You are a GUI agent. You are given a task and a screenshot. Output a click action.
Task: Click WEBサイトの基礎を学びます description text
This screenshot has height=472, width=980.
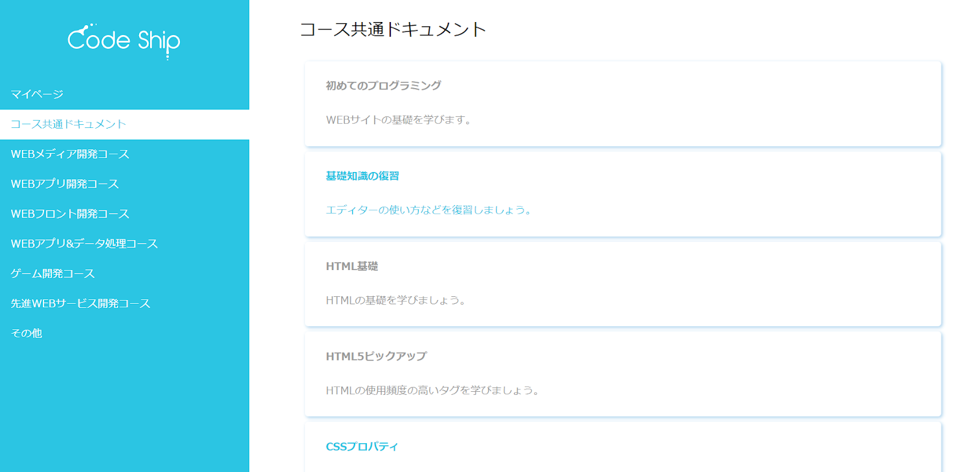(399, 120)
